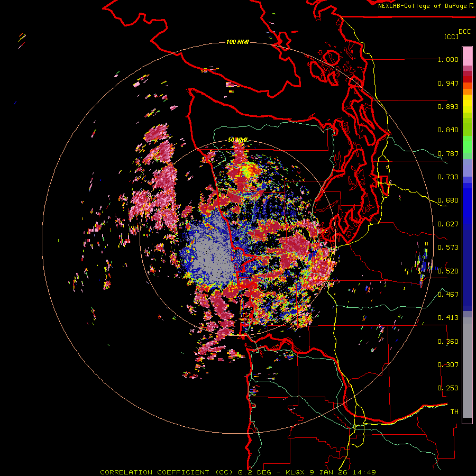The height and width of the screenshot is (476, 476).
Task: Click the 0.680 legend value
Action: coord(448,200)
